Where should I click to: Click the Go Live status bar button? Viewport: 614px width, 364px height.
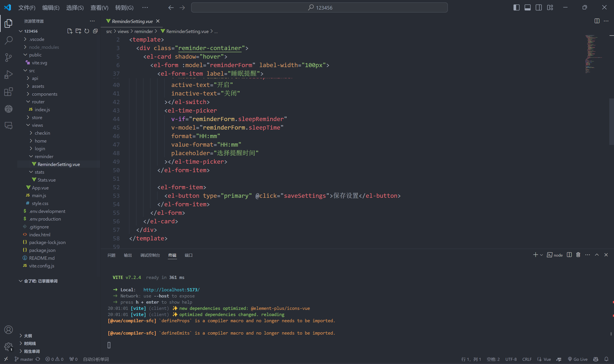[578, 359]
